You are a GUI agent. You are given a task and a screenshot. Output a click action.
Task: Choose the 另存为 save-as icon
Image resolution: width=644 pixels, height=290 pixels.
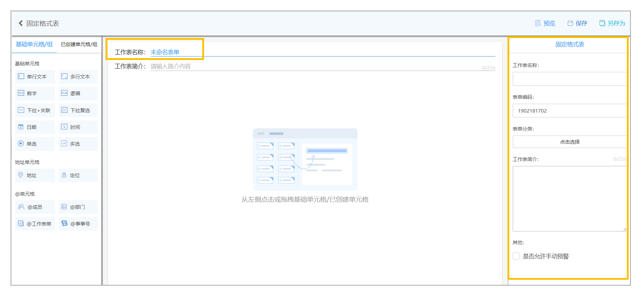click(x=602, y=23)
